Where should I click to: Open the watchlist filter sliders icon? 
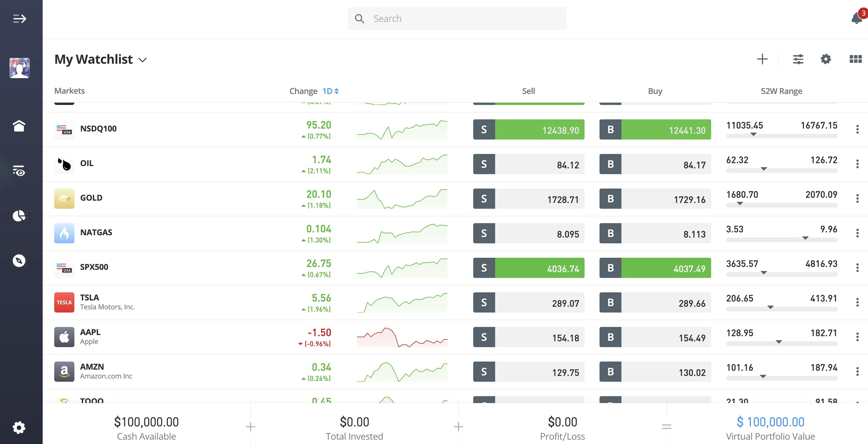pyautogui.click(x=798, y=59)
